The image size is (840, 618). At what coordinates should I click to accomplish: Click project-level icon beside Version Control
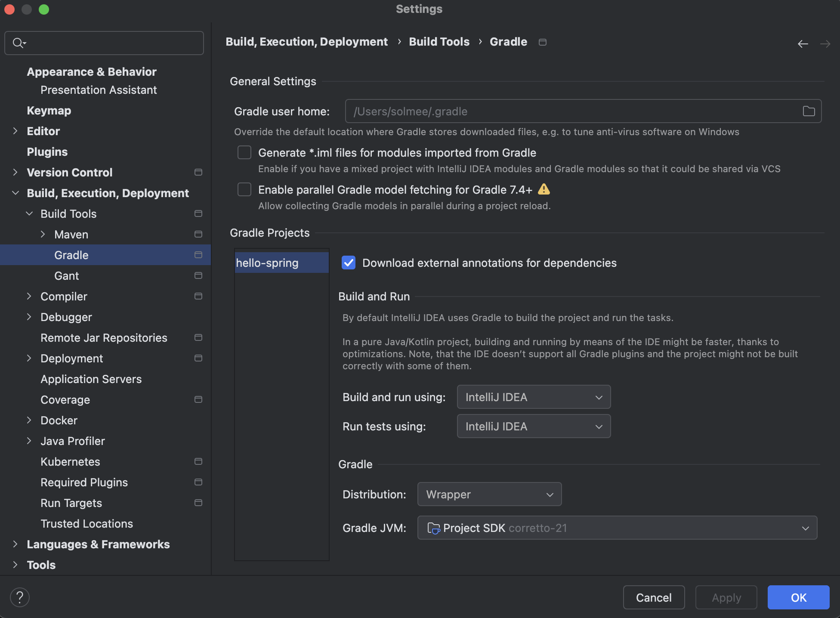coord(198,173)
